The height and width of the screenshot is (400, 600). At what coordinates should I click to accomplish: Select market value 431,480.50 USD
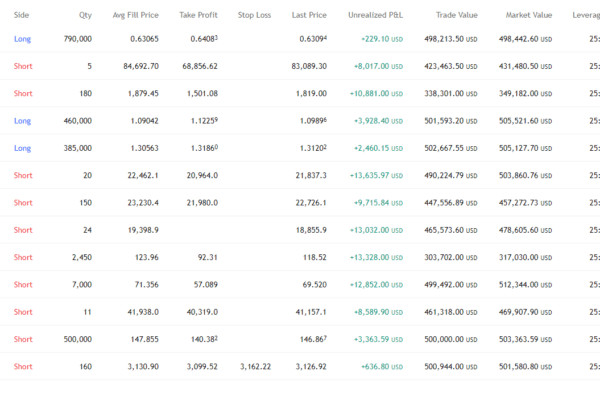point(525,66)
